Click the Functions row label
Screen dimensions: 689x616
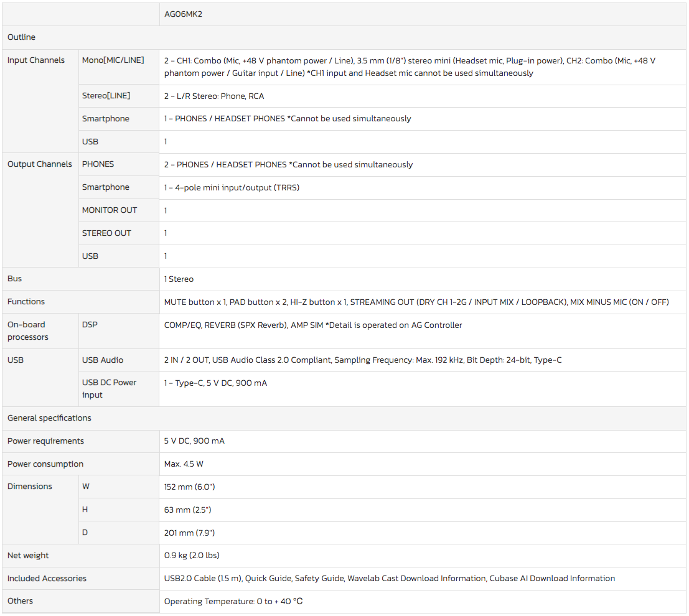26,302
